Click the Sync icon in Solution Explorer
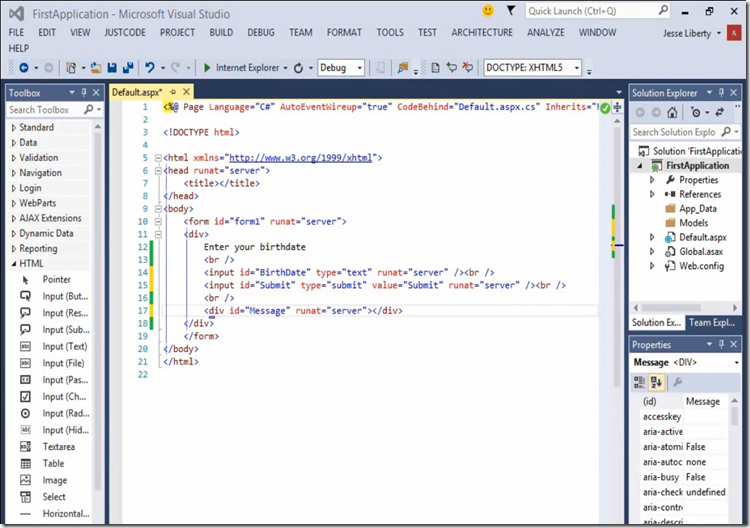The height and width of the screenshot is (528, 750). click(x=719, y=112)
